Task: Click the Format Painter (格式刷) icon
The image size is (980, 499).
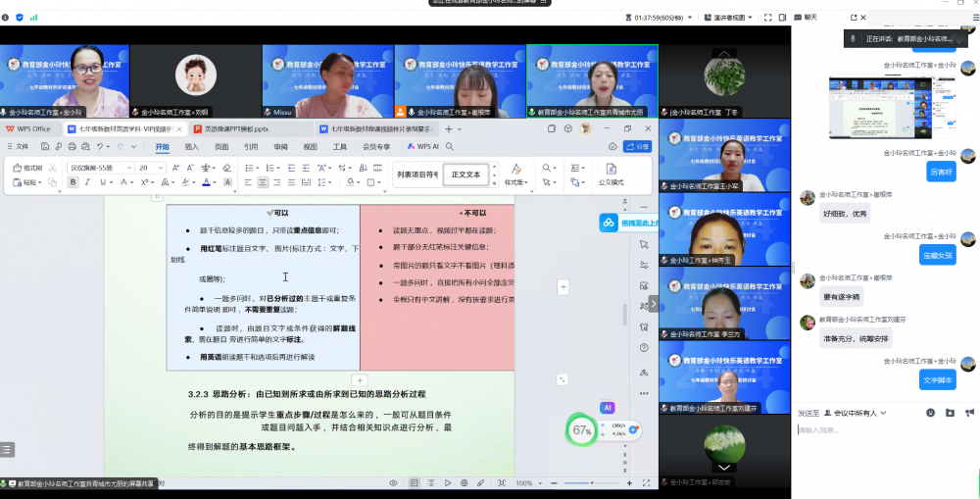Action: (27, 168)
